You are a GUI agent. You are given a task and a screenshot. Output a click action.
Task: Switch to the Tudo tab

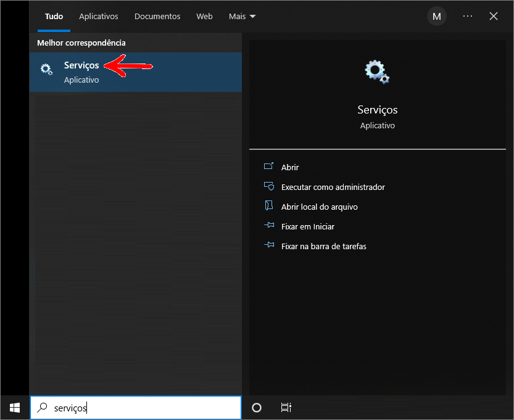[54, 17]
